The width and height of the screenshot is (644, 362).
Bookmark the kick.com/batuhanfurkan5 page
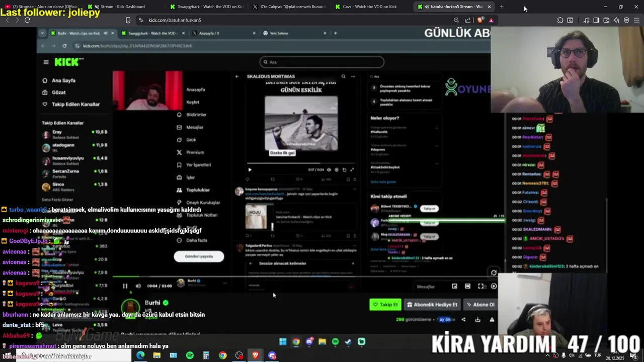(x=128, y=20)
